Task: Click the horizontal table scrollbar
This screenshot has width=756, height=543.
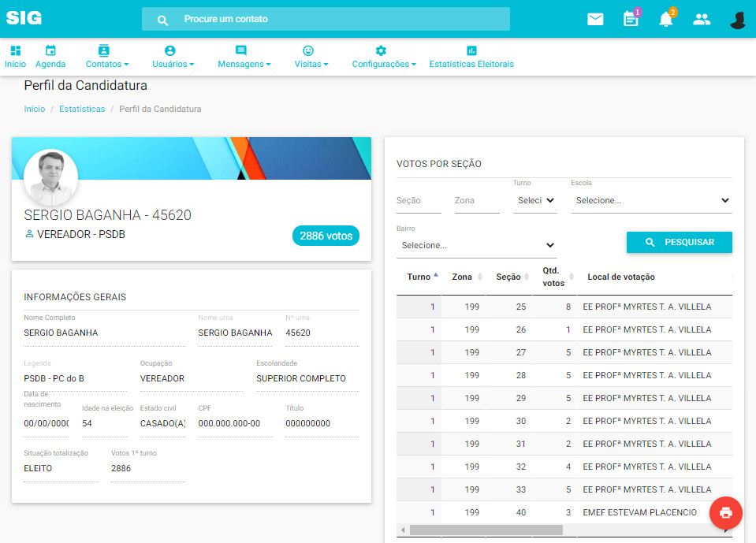Action: coord(485,530)
